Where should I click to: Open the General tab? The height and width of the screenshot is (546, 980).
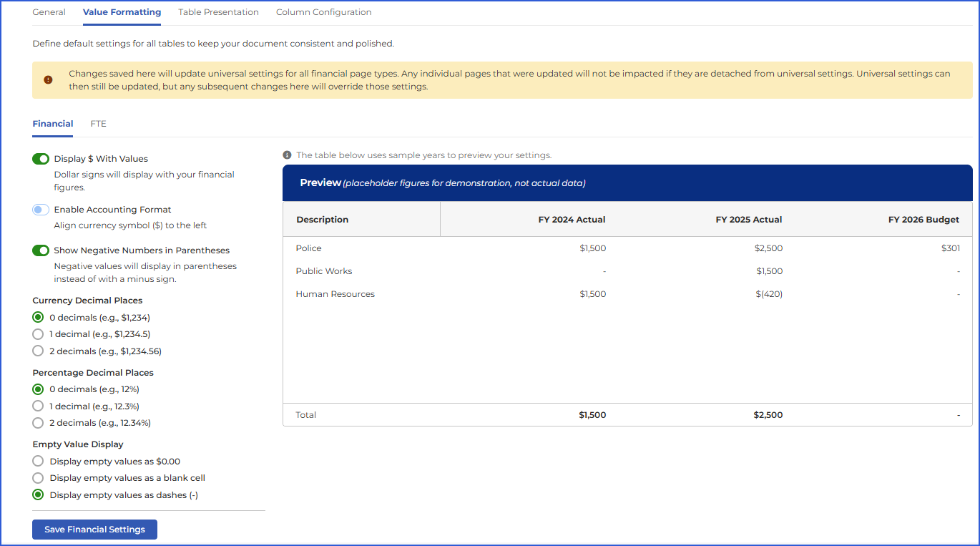(x=49, y=12)
